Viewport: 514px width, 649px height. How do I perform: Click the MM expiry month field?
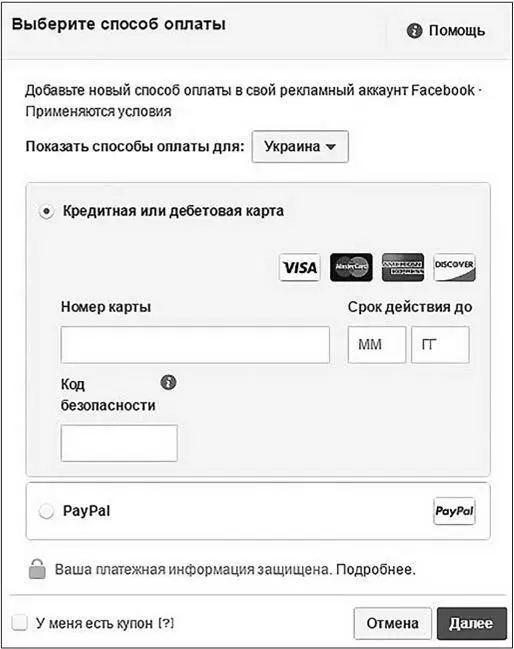coord(377,344)
